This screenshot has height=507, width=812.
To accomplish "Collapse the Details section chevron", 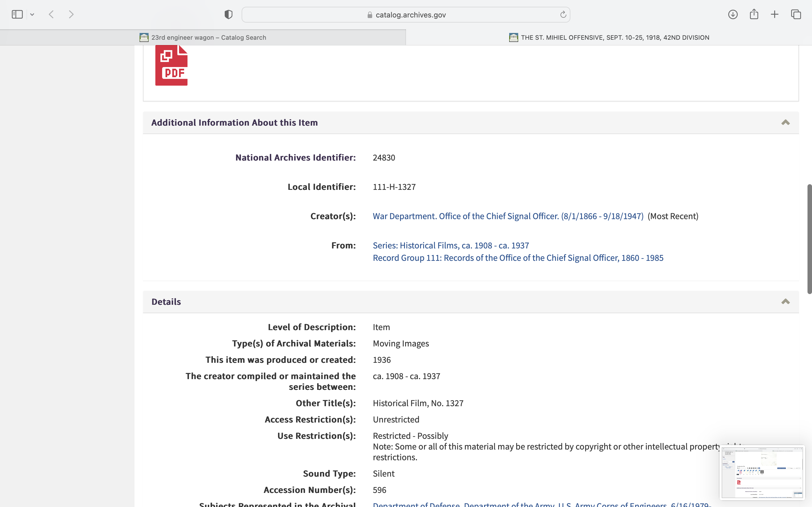I will (x=785, y=302).
